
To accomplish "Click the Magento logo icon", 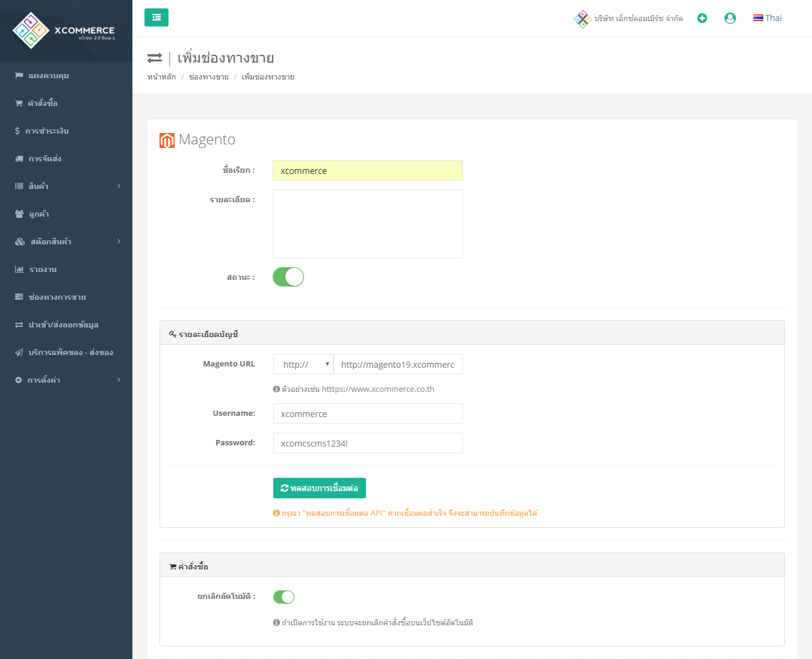I will coord(167,140).
